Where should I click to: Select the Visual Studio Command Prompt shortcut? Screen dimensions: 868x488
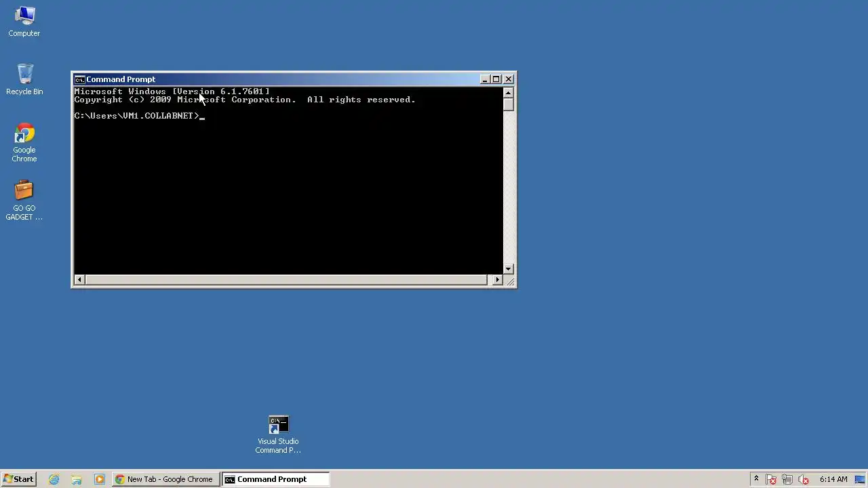pyautogui.click(x=278, y=434)
